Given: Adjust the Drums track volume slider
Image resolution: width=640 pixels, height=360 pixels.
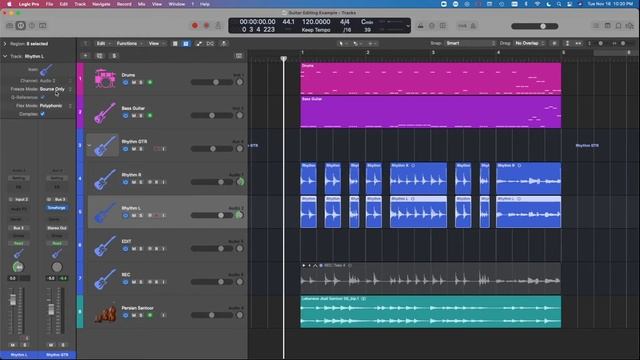Looking at the screenshot, I should [211, 82].
